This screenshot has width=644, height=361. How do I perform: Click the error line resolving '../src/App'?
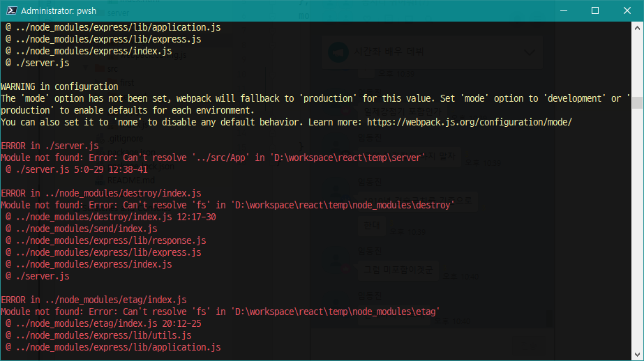(214, 158)
